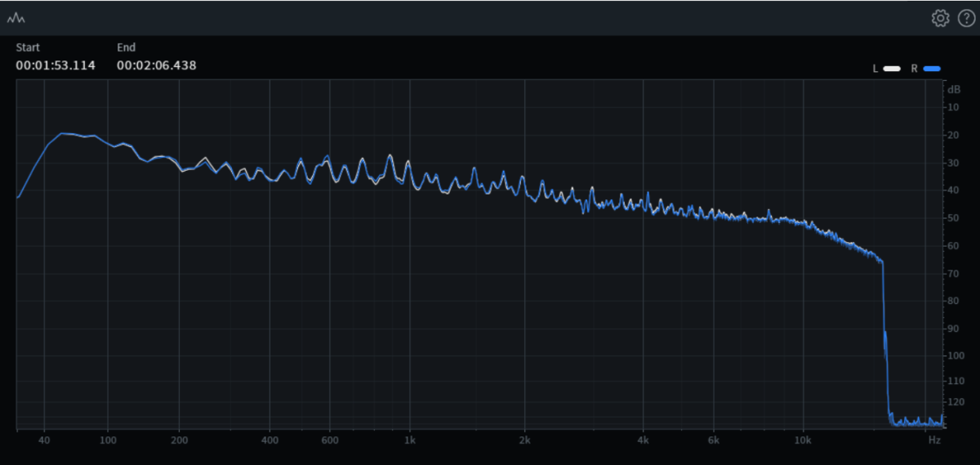Click the 10 dB scale label
This screenshot has height=465, width=980.
[x=954, y=107]
